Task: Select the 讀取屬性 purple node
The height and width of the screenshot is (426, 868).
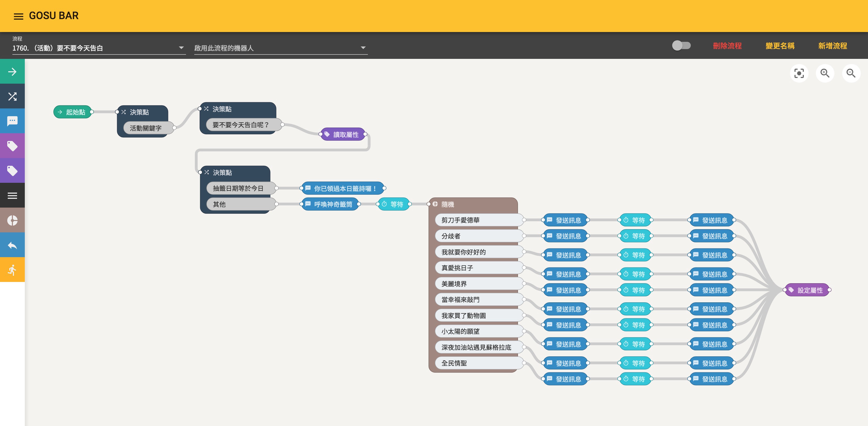Action: [x=343, y=134]
